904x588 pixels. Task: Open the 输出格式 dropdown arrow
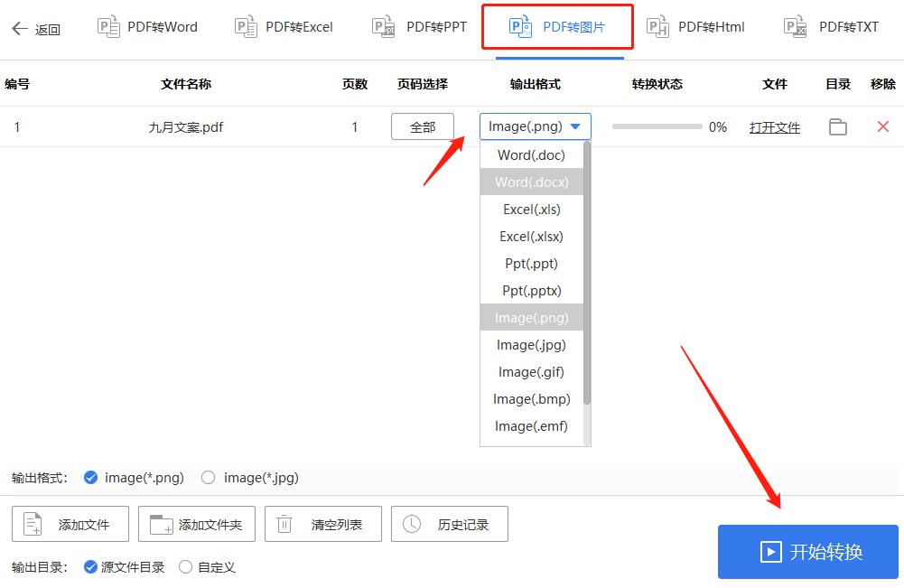[577, 126]
